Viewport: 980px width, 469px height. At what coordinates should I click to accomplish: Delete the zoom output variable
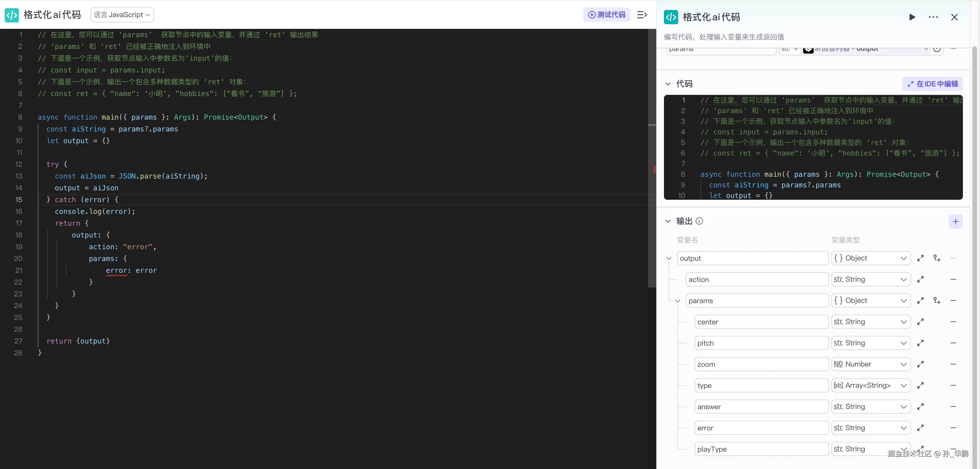click(953, 364)
